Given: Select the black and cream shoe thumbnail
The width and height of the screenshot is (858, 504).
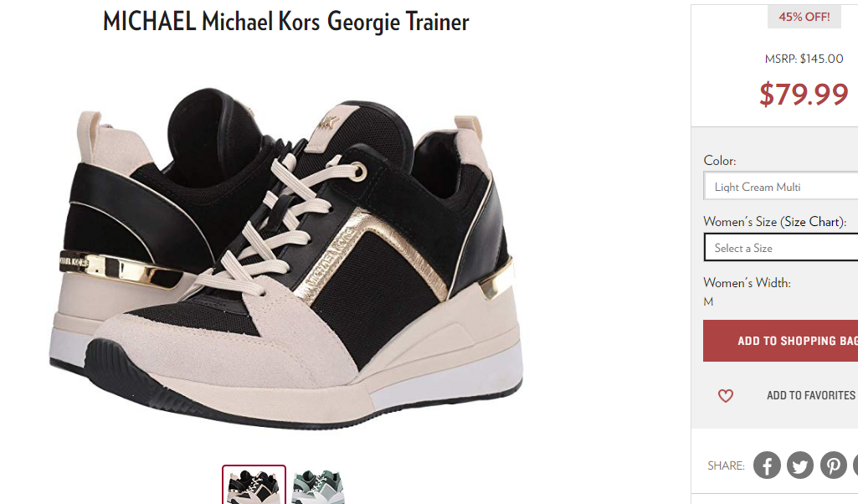Looking at the screenshot, I should click(x=254, y=485).
